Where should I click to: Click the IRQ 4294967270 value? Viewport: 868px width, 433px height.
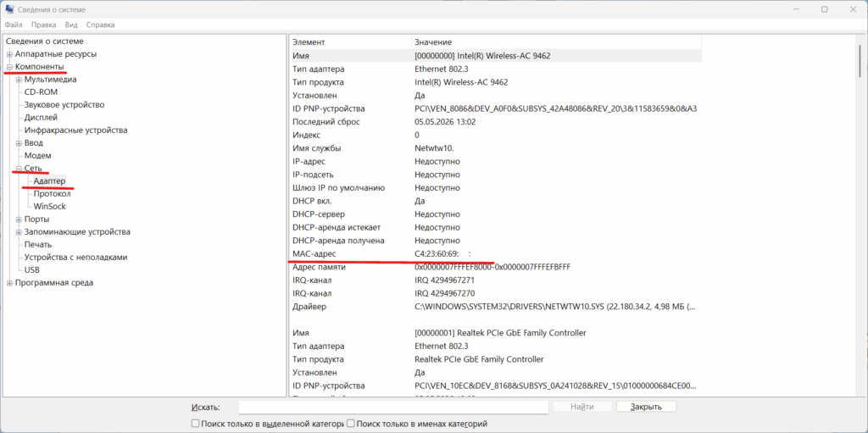click(x=444, y=293)
